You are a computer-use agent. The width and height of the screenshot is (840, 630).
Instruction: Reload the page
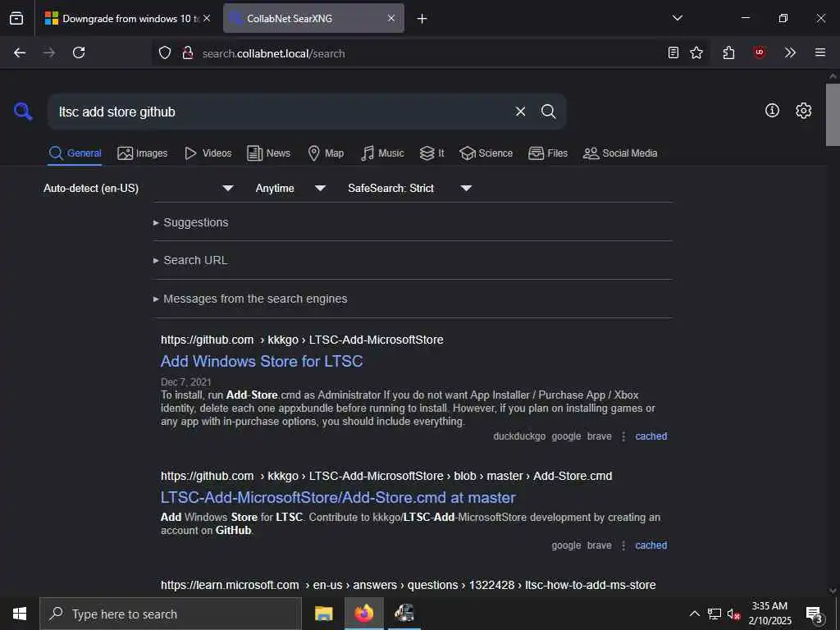click(x=79, y=52)
